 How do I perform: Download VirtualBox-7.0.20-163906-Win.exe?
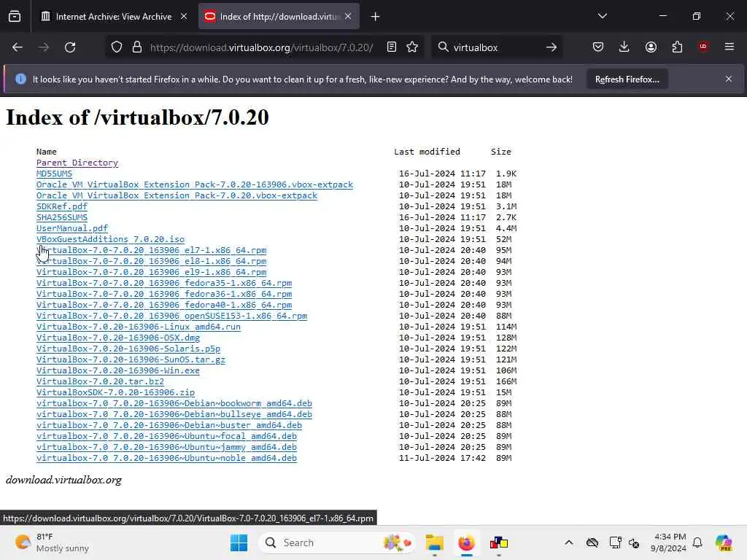(118, 371)
